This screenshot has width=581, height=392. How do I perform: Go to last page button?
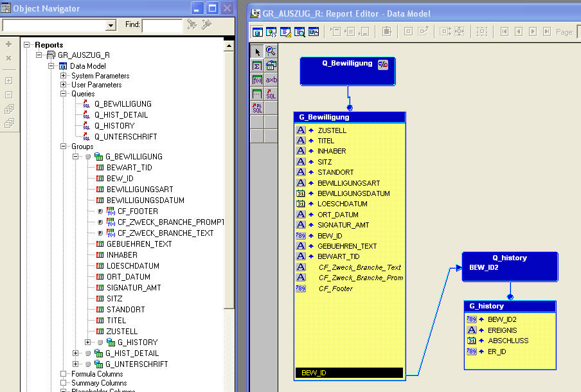click(x=546, y=32)
